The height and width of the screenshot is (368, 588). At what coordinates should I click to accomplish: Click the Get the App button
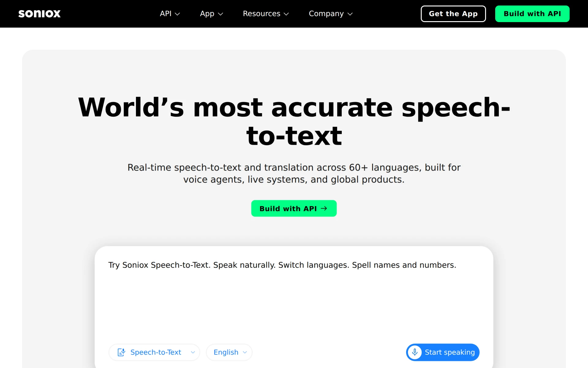(x=453, y=14)
